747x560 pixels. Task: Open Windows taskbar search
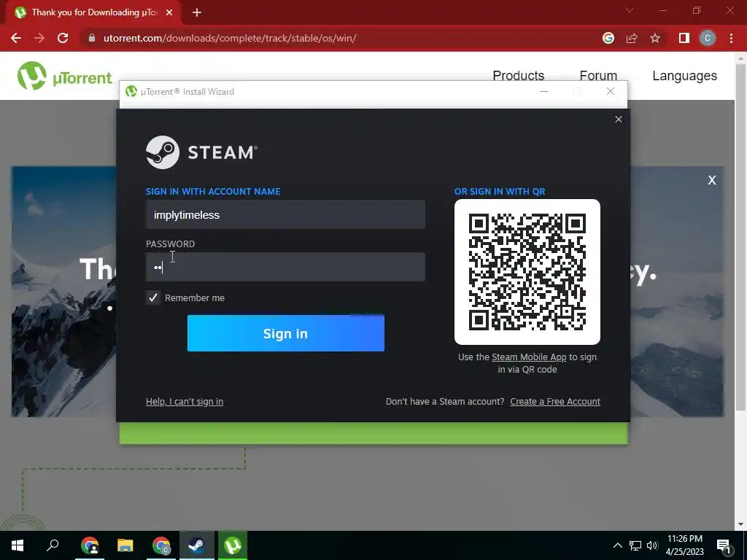click(x=53, y=545)
